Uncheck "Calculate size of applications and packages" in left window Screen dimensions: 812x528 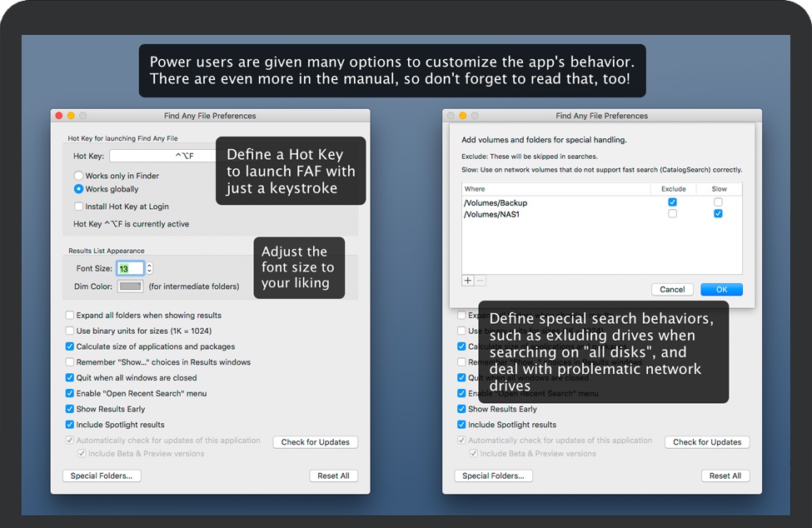(x=70, y=346)
